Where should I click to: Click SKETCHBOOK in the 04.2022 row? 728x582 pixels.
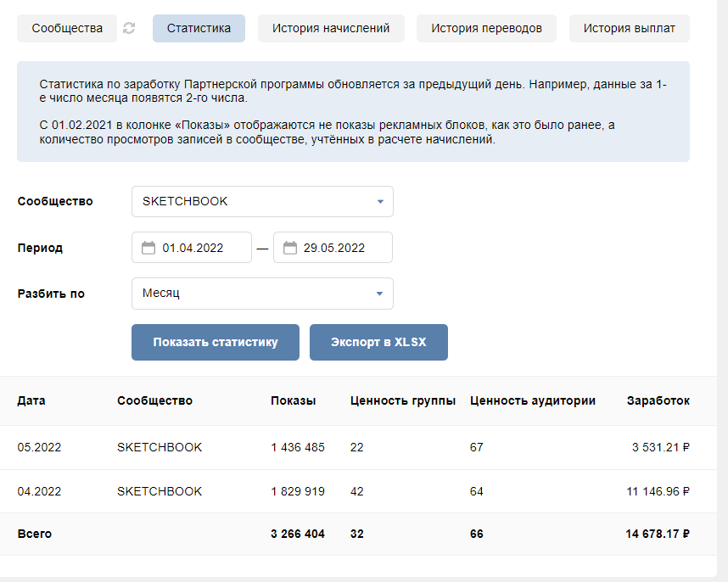(x=160, y=491)
